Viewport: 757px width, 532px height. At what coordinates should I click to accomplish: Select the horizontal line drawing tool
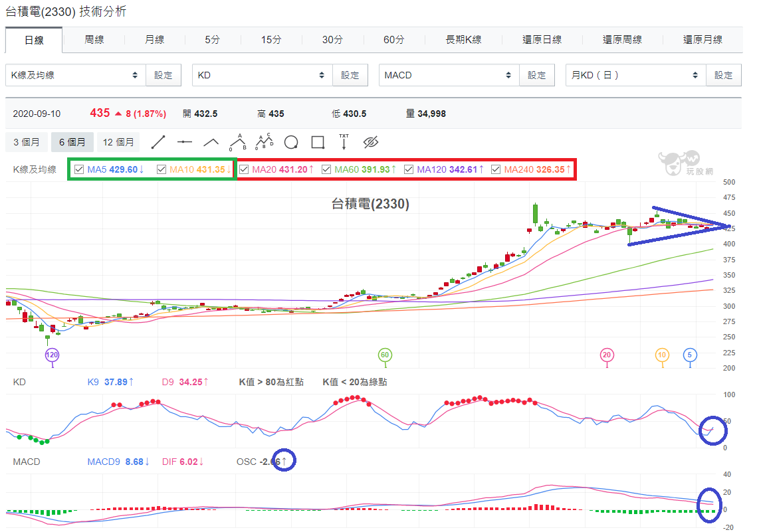point(184,142)
